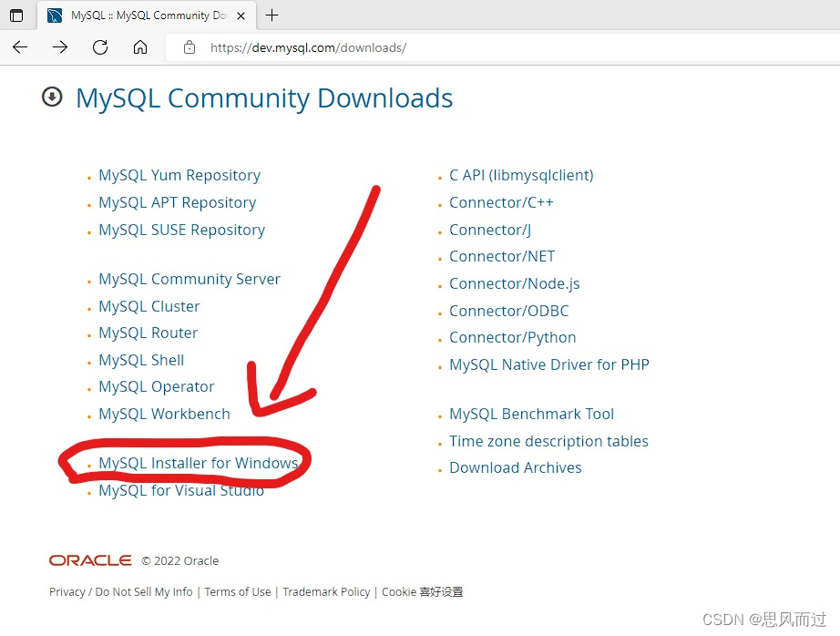Open MySQL Cluster link
The width and height of the screenshot is (840, 636).
[x=149, y=306]
